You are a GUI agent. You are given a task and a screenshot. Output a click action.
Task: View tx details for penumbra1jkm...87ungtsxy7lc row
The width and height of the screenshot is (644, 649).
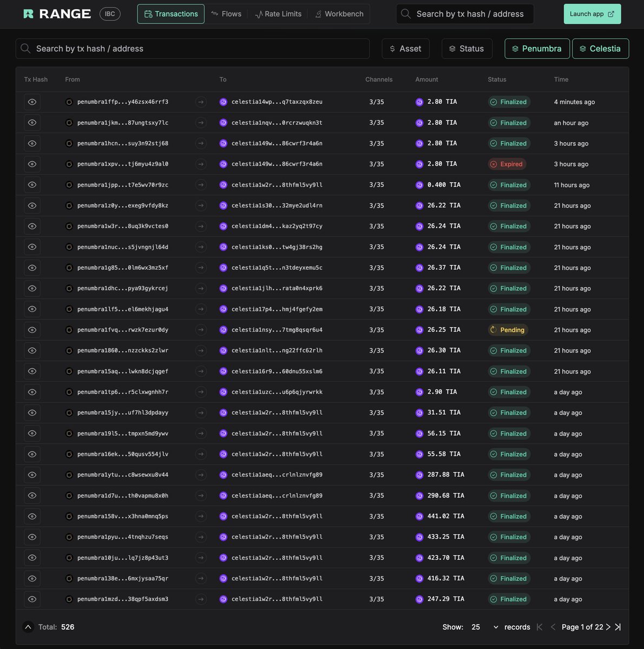(32, 123)
